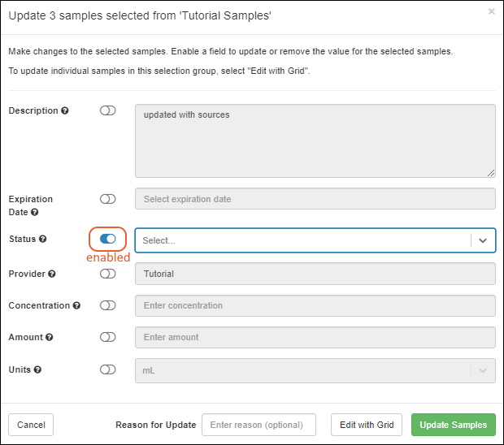This screenshot has width=504, height=445.
Task: Click help icon next to Description label
Action: point(65,111)
